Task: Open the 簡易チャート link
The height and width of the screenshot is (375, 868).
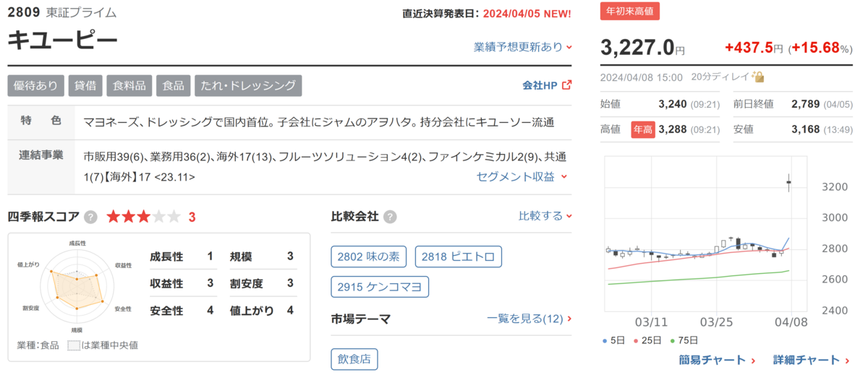Action: pyautogui.click(x=718, y=360)
